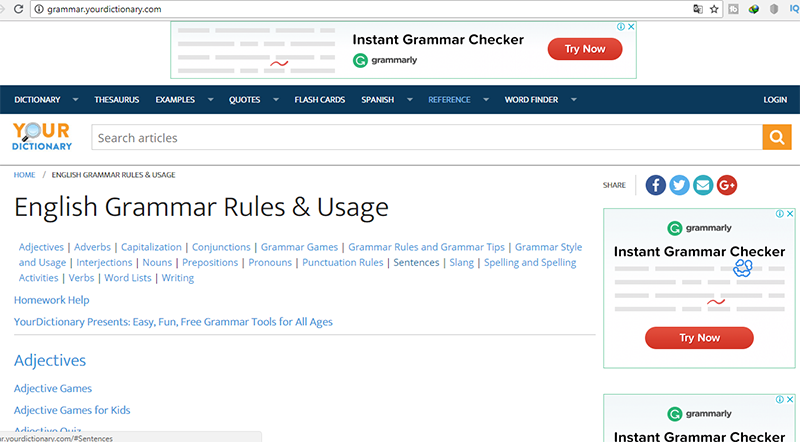Viewport: 800px width, 442px height.
Task: Click the YourDictionary logo
Action: tap(42, 137)
